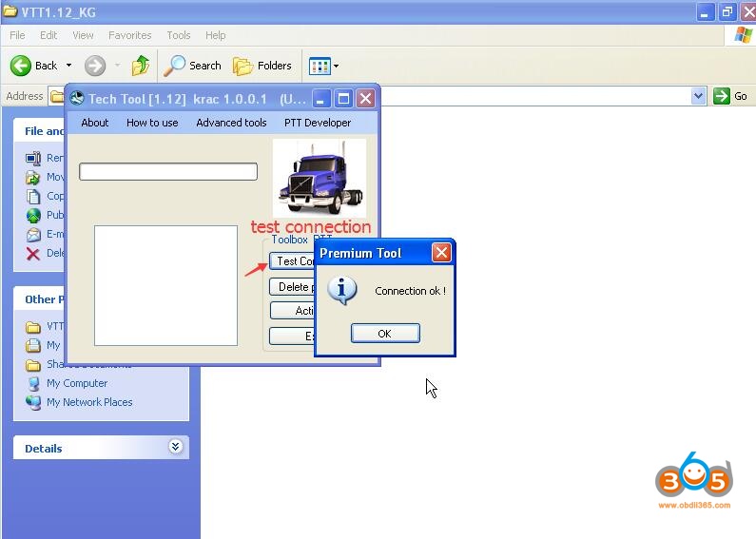Click the Explorer Back button
756x539 pixels.
tap(33, 65)
